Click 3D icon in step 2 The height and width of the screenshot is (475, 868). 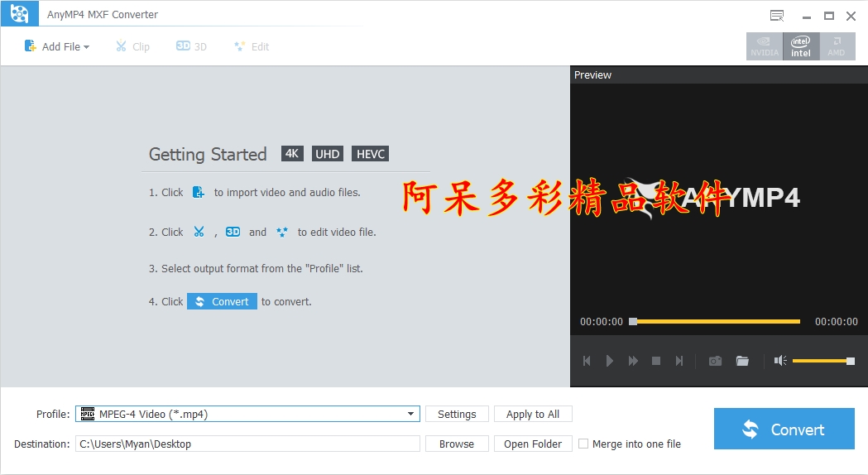pyautogui.click(x=233, y=232)
